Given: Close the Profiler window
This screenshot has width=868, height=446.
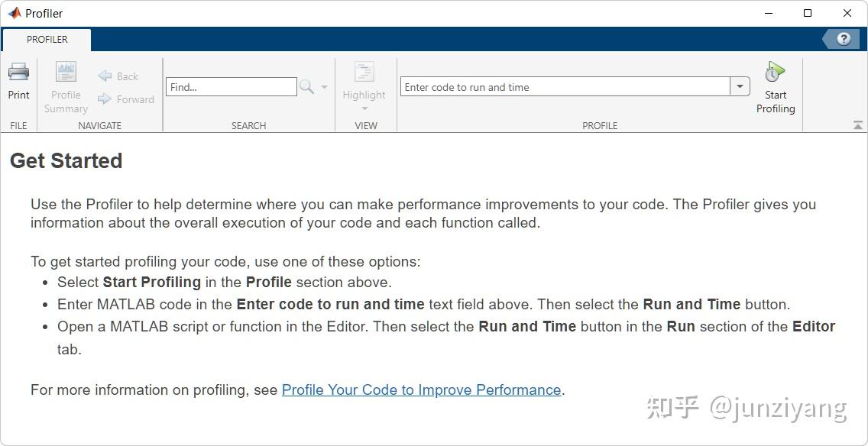Looking at the screenshot, I should coord(847,13).
